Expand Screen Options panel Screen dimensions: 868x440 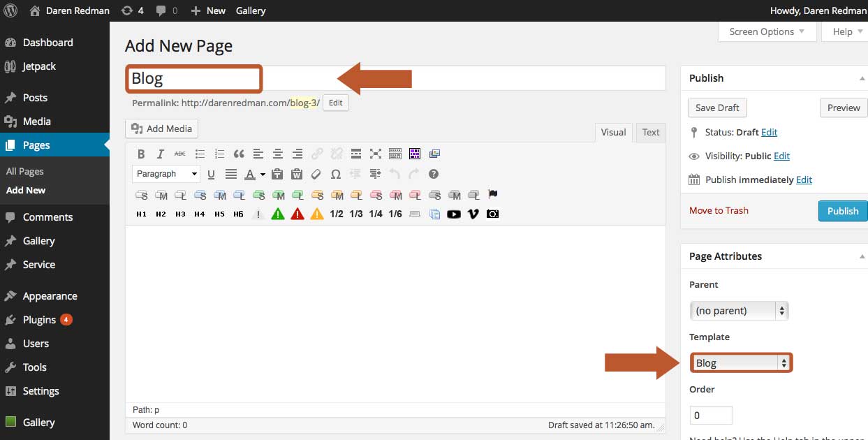[766, 31]
